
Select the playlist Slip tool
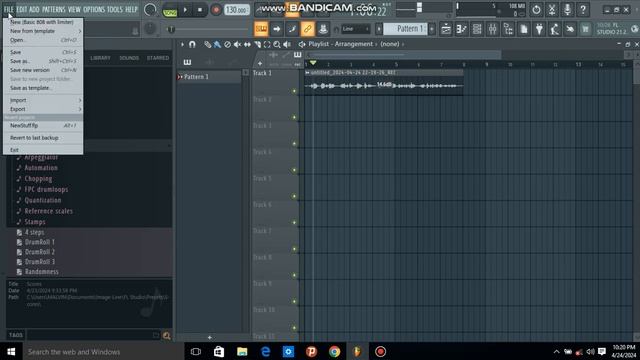pyautogui.click(x=247, y=44)
